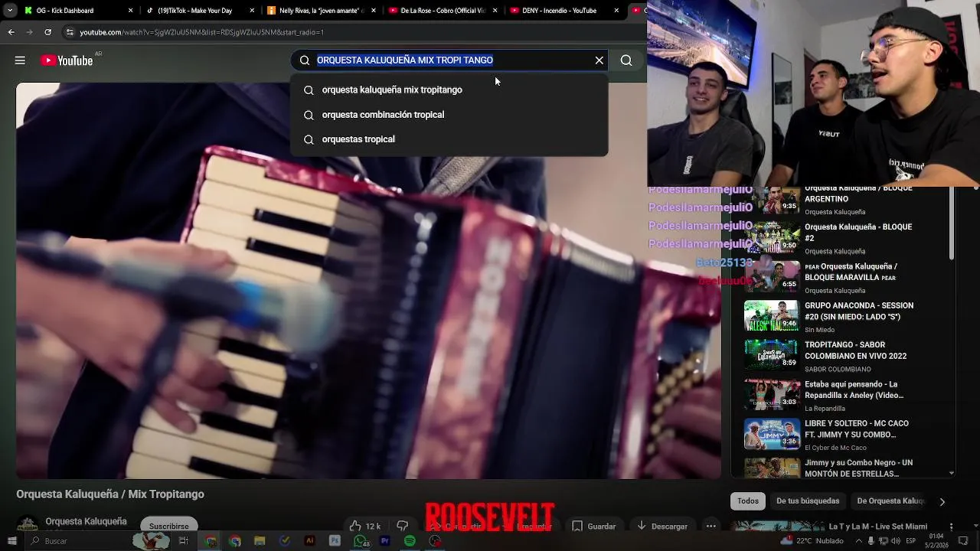Clear the search box with the X icon
This screenshot has height=551, width=980.
pyautogui.click(x=599, y=60)
